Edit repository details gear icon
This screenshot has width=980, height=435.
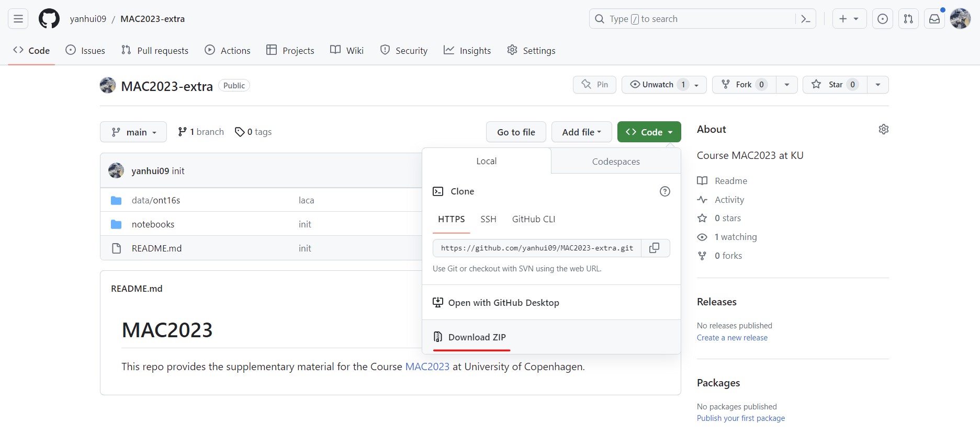point(884,129)
